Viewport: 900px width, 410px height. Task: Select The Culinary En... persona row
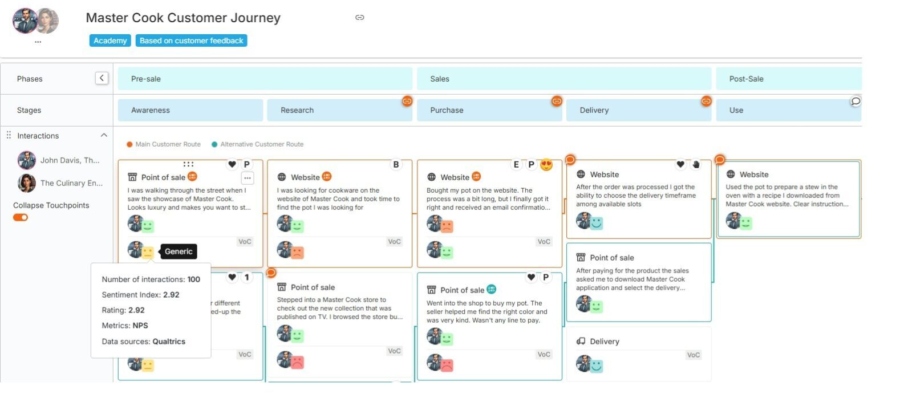pos(60,183)
